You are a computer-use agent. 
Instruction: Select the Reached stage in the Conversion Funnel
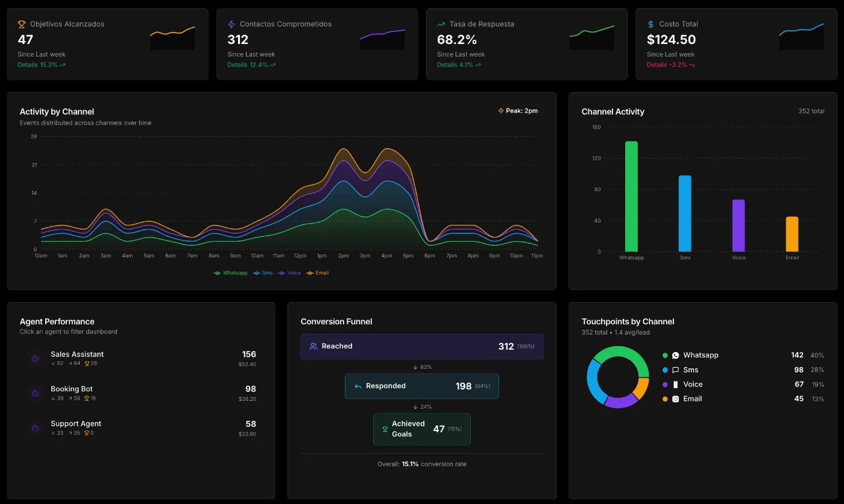[x=422, y=347]
